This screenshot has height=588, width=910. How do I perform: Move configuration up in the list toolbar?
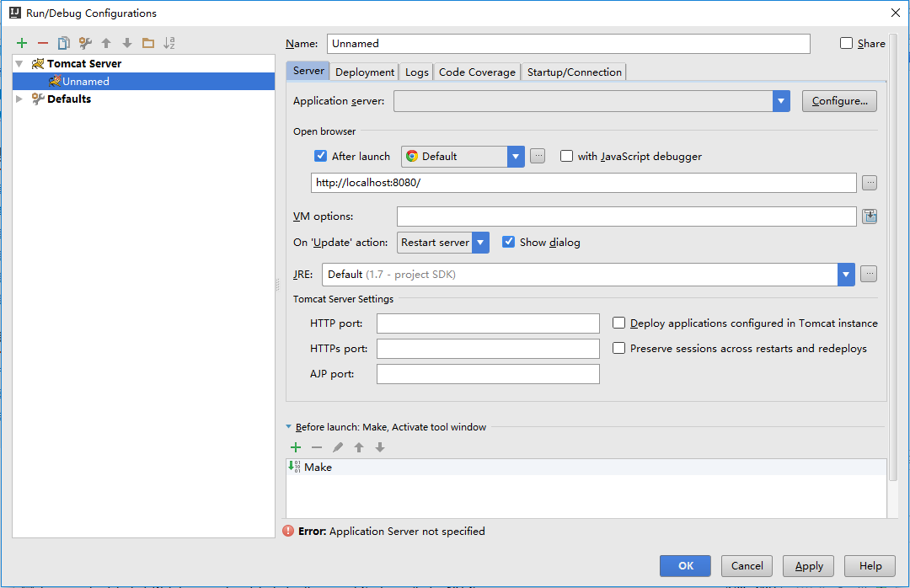[106, 43]
